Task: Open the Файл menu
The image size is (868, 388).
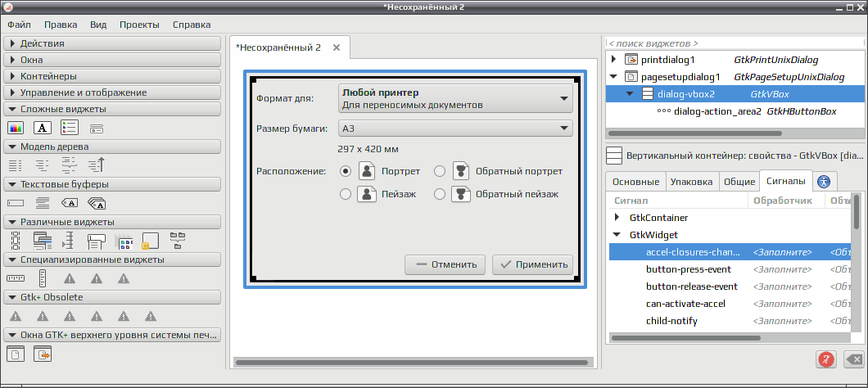Action: 20,25
